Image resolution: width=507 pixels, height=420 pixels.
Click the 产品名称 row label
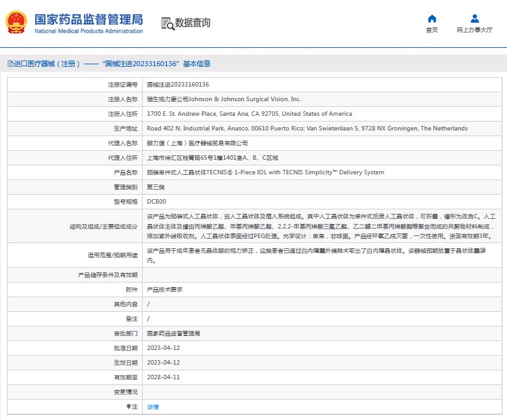tap(125, 172)
